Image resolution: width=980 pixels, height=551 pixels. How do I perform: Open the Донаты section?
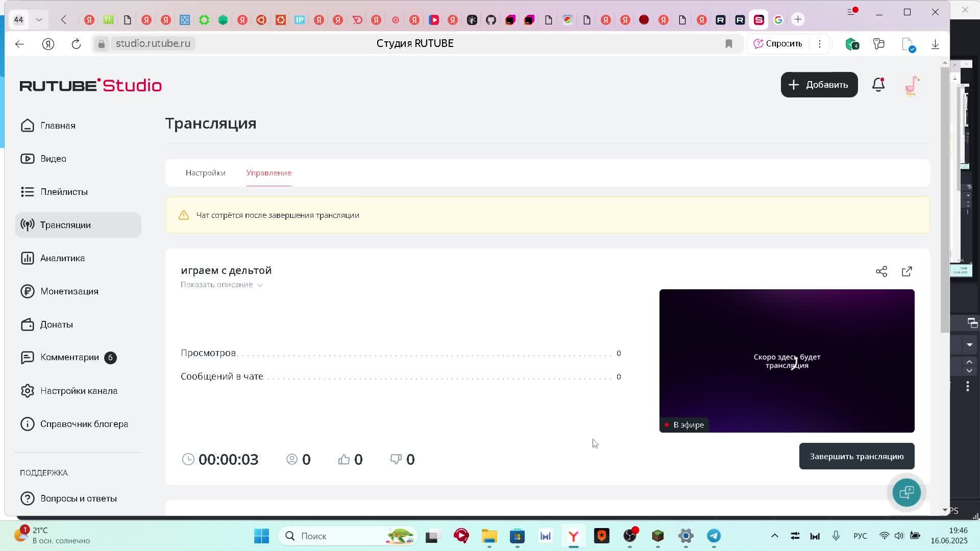tap(46, 324)
